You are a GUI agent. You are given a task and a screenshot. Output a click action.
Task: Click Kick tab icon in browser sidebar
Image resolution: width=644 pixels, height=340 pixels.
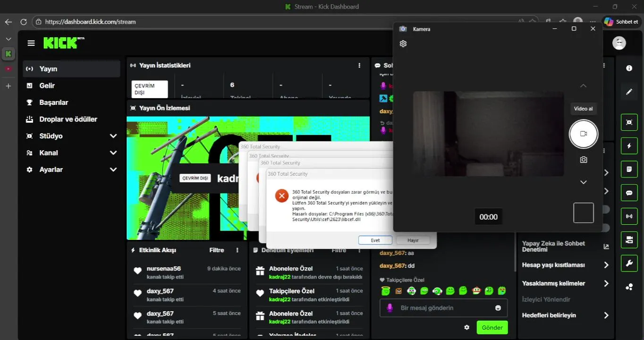pyautogui.click(x=8, y=54)
